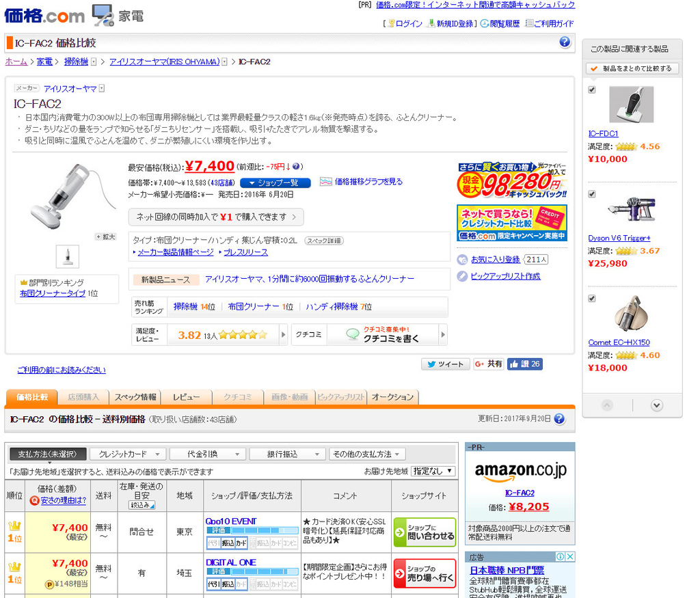Screen dimensions: 700x598
Task: Click クチコミを書く speech bubble icon
Action: [x=353, y=334]
